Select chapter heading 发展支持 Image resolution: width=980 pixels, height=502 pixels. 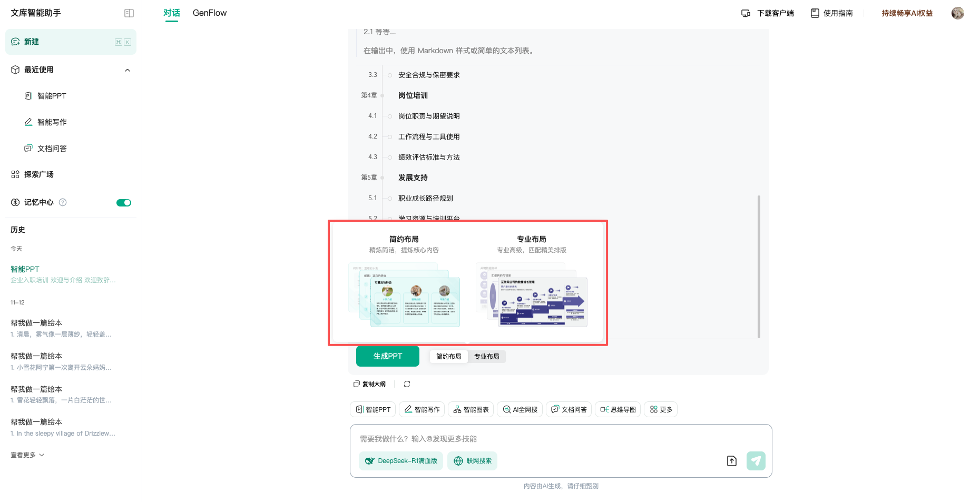[x=413, y=178]
